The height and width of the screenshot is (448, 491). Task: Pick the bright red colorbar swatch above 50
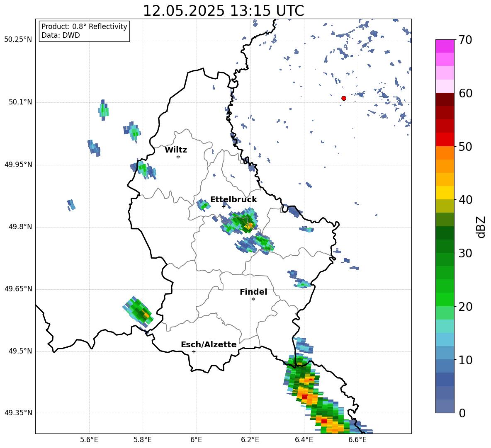pos(445,140)
